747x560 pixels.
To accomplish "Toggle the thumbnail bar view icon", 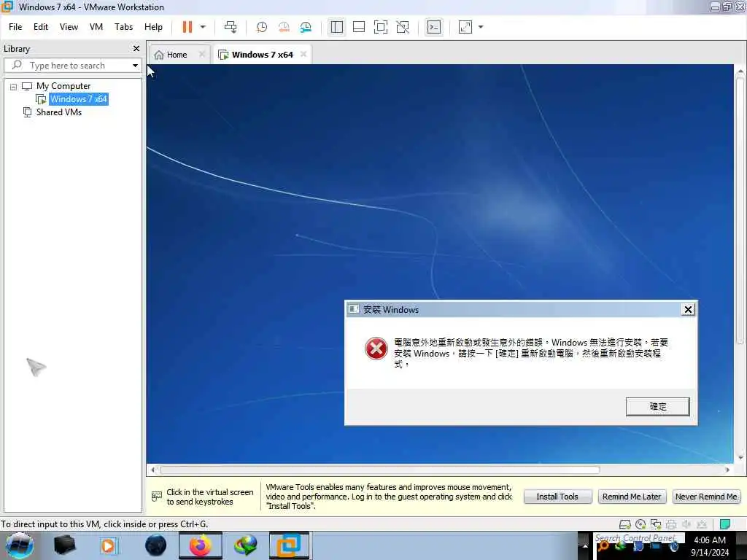I will pyautogui.click(x=359, y=27).
